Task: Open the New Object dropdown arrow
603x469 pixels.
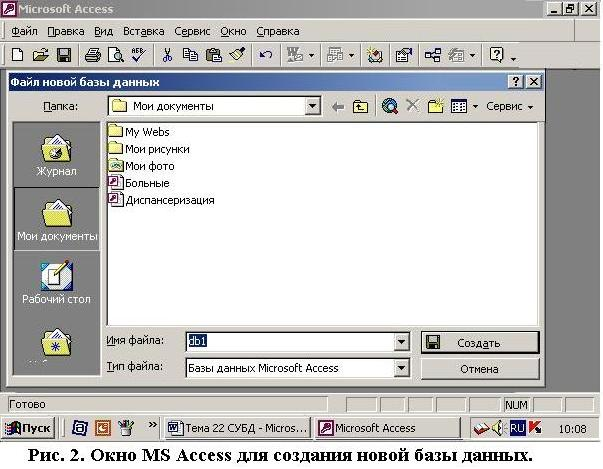Action: tap(473, 56)
